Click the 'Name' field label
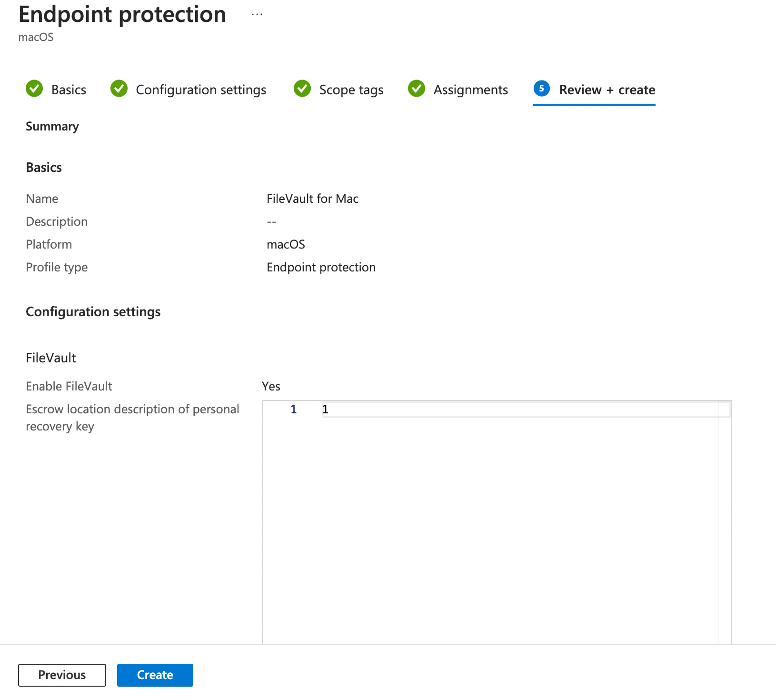 [x=42, y=199]
